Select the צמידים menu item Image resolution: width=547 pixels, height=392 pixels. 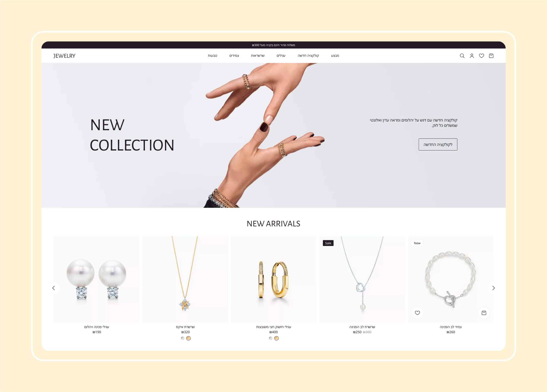pos(235,56)
